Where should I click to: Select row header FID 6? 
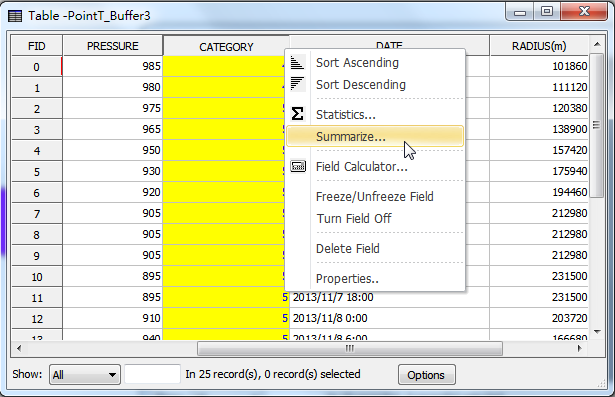(36, 193)
